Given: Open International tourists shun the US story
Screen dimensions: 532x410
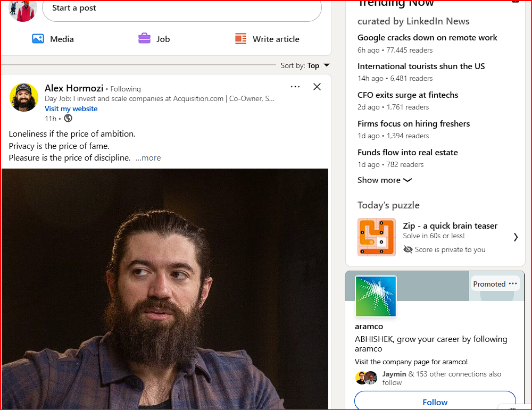Looking at the screenshot, I should (421, 66).
